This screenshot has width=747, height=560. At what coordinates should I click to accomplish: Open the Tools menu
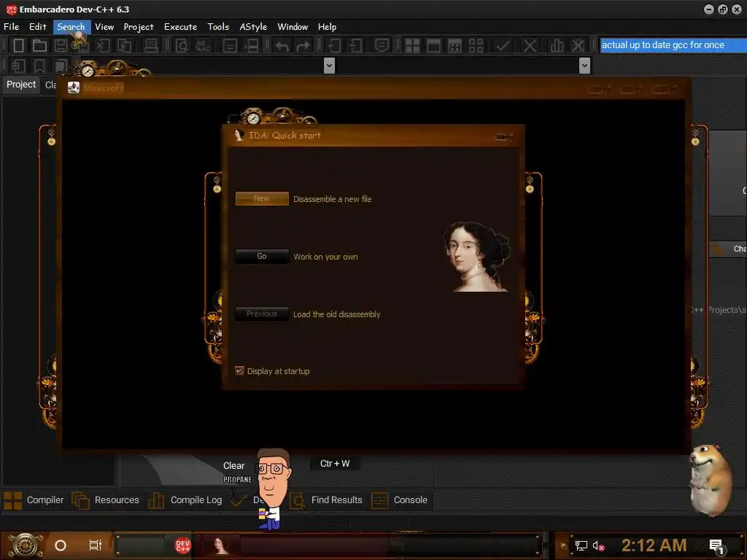(x=218, y=27)
